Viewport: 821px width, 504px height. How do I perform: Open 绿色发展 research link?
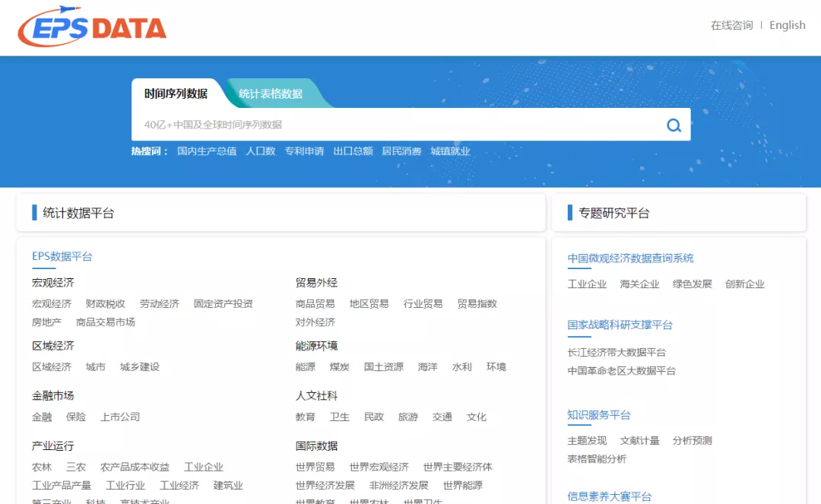(693, 284)
